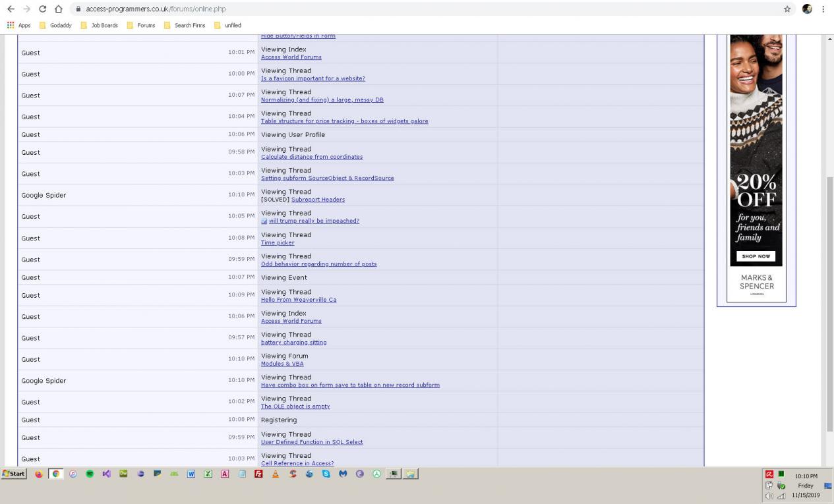Click the network signal tray icon

pos(781,496)
